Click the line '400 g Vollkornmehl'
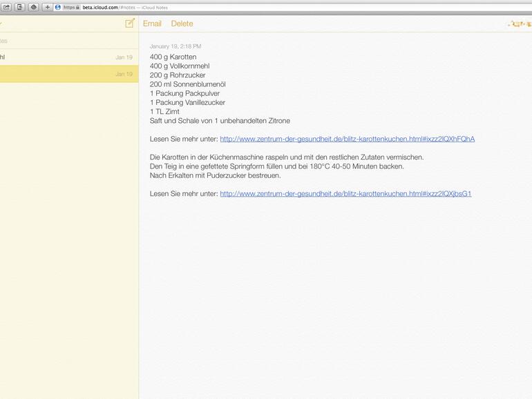This screenshot has width=532, height=399. [180, 66]
